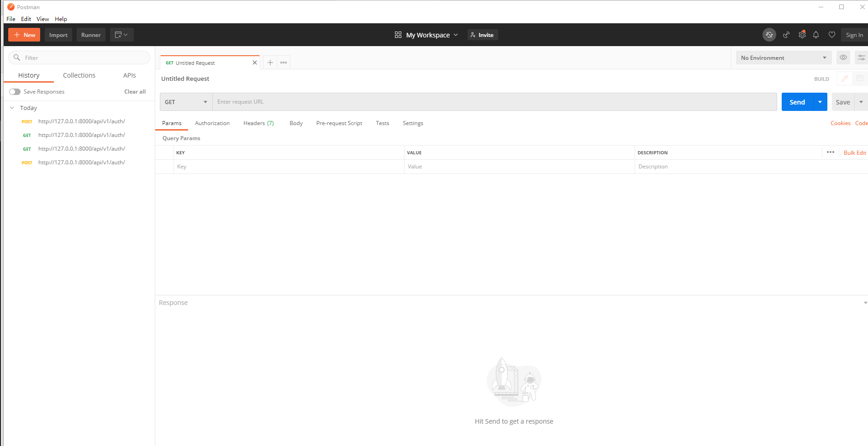Open manage environments sliders icon
Screen dimensions: 868x446
click(x=861, y=58)
